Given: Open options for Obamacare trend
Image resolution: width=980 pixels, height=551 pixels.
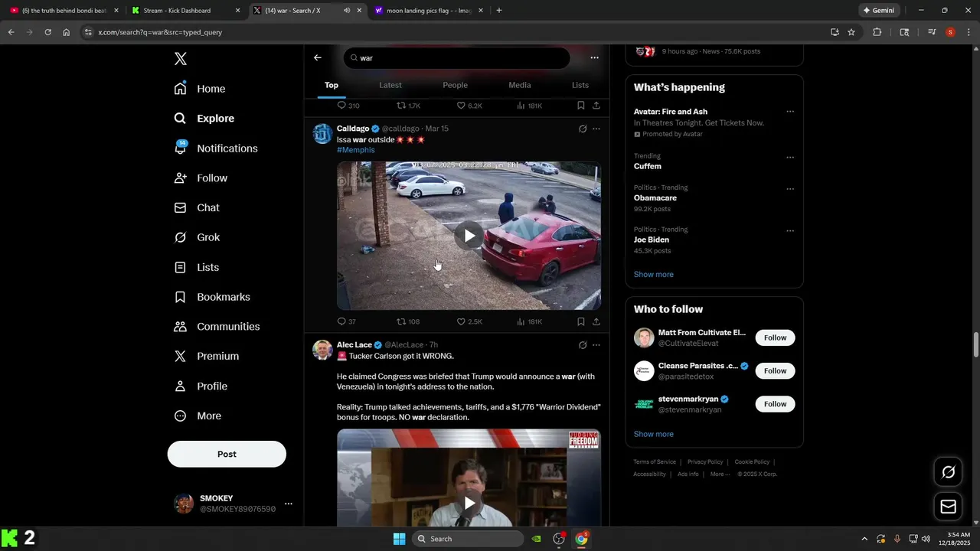Looking at the screenshot, I should [790, 189].
